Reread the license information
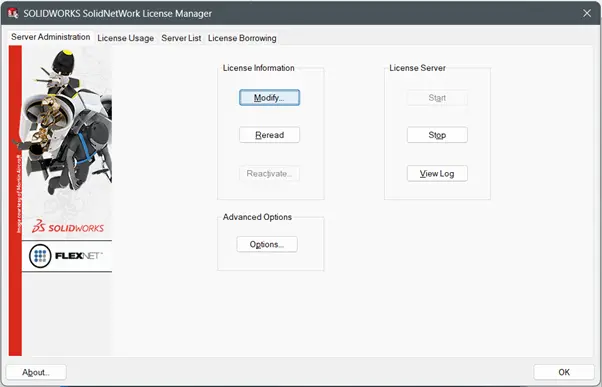 click(270, 135)
